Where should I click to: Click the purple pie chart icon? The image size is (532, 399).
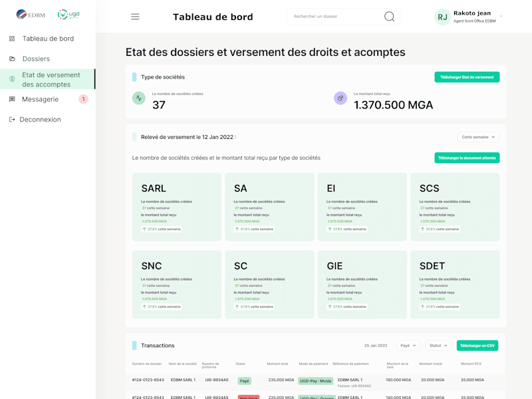pyautogui.click(x=340, y=98)
